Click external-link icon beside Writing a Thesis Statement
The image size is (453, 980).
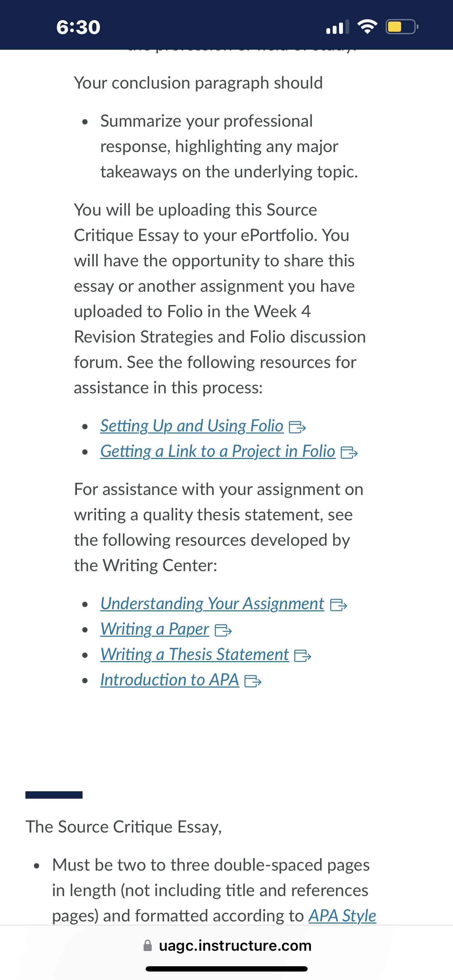point(303,656)
